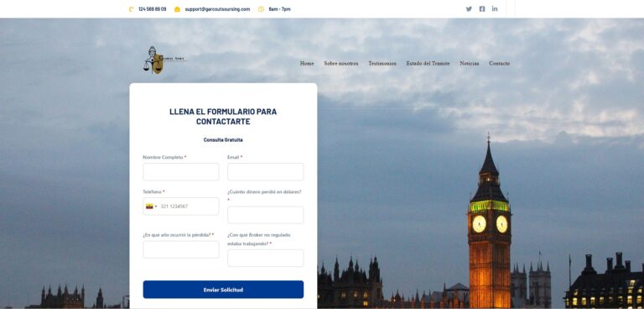
Task: Click the clock hours icon
Action: click(x=261, y=9)
